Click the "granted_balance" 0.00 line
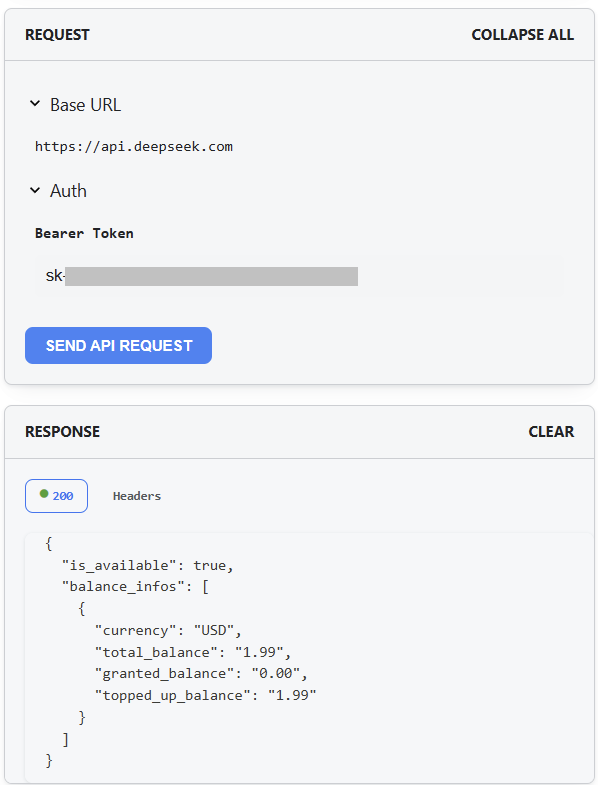Image resolution: width=598 pixels, height=785 pixels. [x=201, y=673]
